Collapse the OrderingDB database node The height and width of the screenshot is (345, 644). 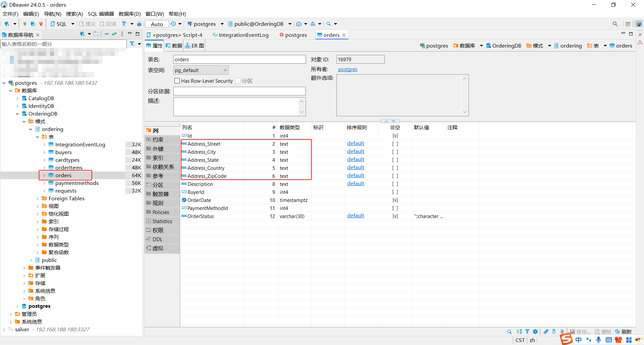click(17, 114)
